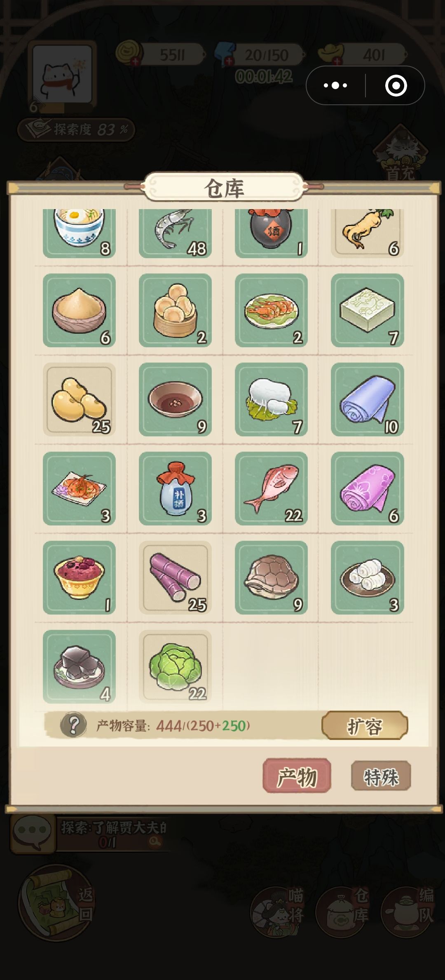The image size is (445, 980).
Task: Tap the blue tonic wine jar
Action: tap(175, 488)
